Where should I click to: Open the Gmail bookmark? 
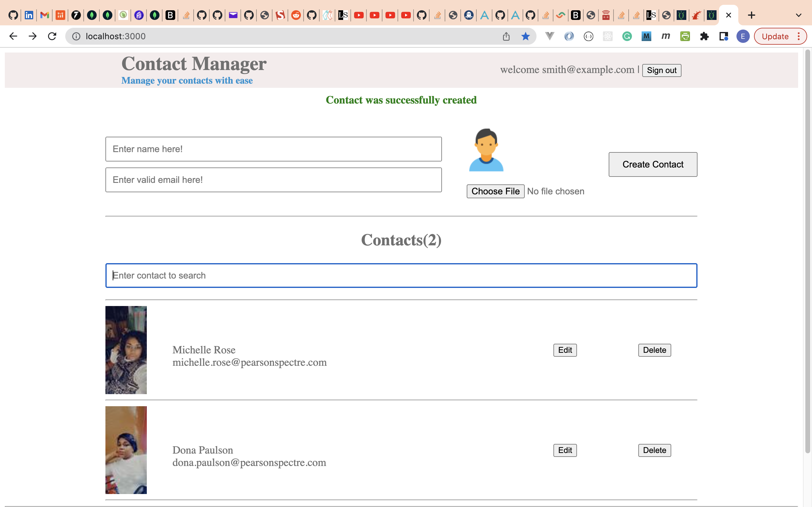44,15
